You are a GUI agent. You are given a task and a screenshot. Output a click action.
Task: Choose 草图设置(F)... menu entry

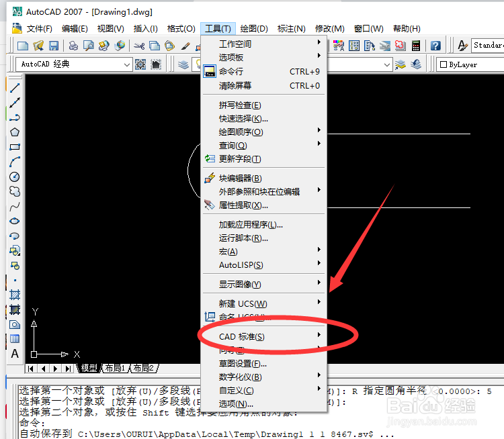[x=263, y=364]
